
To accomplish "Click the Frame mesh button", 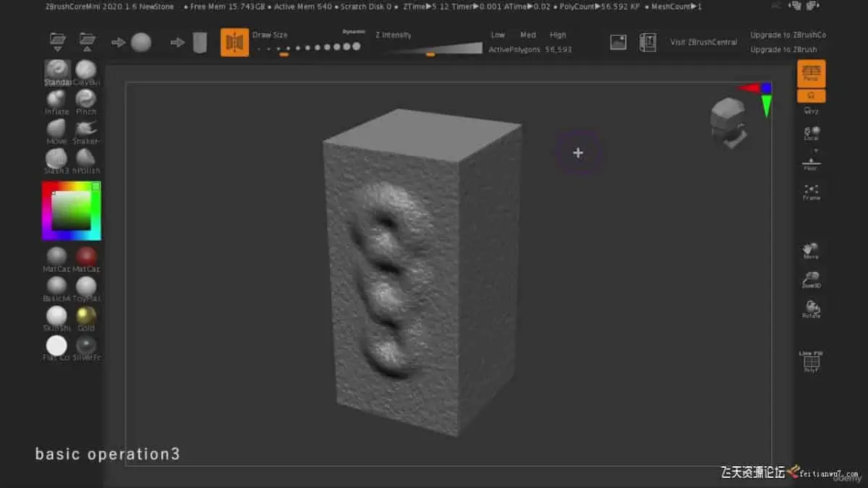I will [812, 192].
